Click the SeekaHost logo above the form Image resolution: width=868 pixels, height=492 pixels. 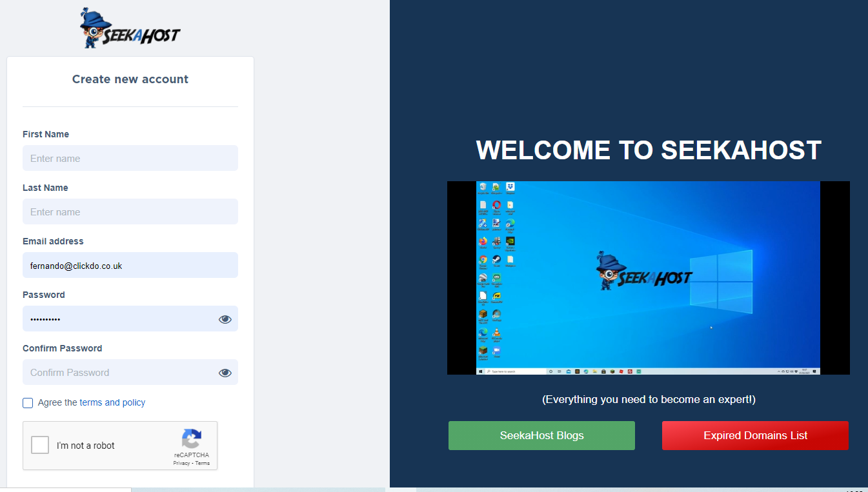click(x=130, y=29)
